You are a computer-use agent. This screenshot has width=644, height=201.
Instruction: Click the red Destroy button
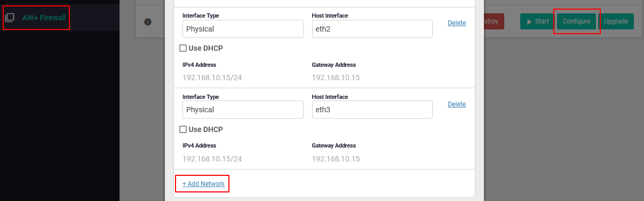494,21
